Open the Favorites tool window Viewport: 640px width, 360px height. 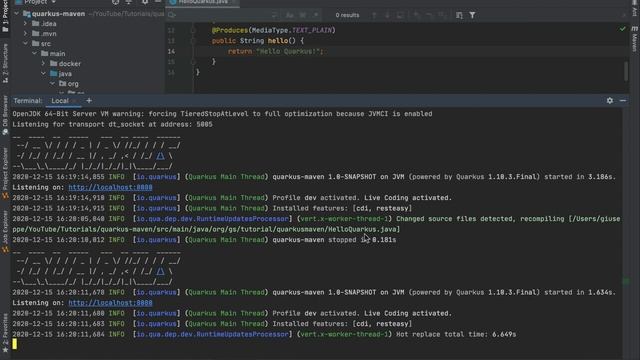[x=5, y=333]
